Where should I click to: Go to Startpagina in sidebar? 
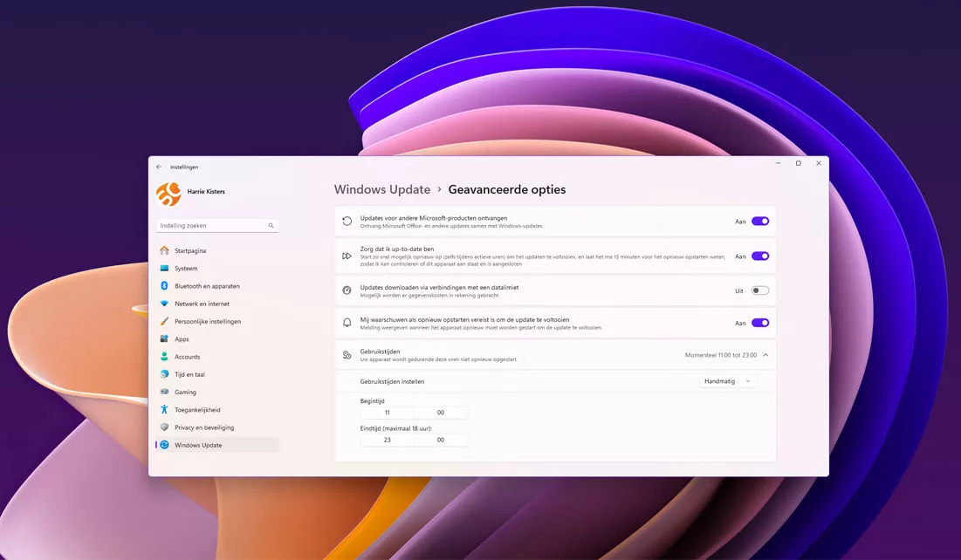[x=217, y=250]
